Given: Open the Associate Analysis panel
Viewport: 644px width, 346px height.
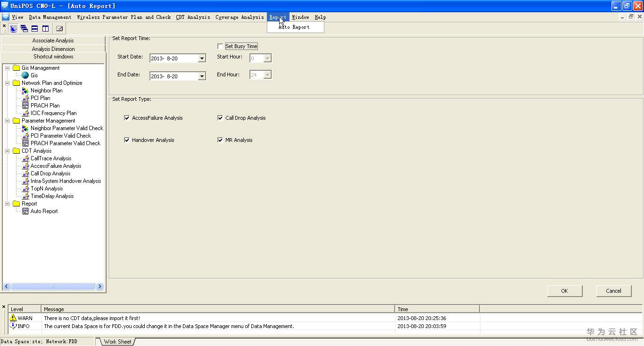Looking at the screenshot, I should point(53,41).
